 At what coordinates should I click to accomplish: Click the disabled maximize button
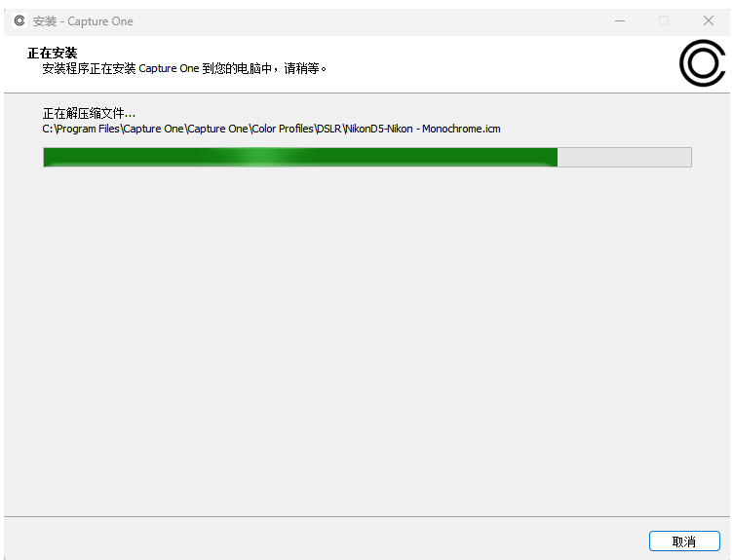pos(664,21)
